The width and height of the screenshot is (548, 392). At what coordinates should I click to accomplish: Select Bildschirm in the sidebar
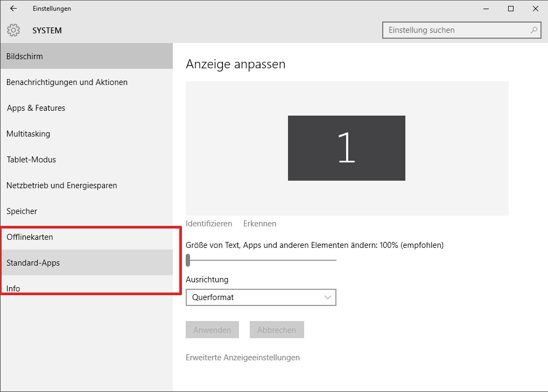point(86,56)
